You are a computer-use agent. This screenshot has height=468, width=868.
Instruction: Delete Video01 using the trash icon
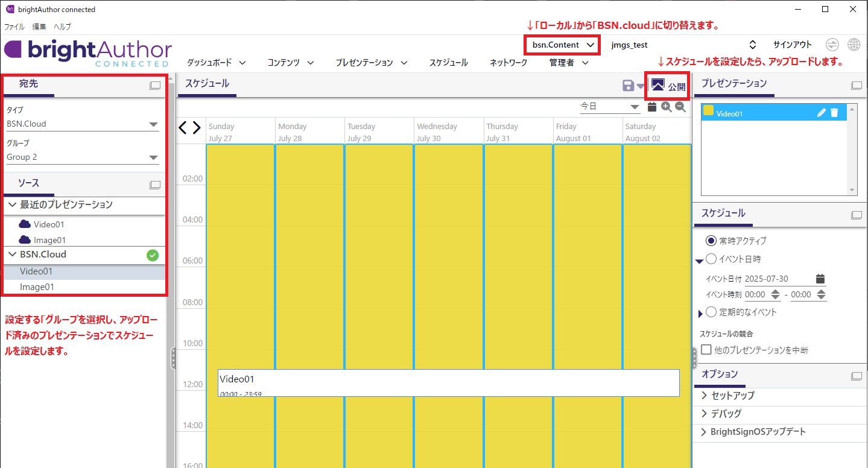point(834,113)
